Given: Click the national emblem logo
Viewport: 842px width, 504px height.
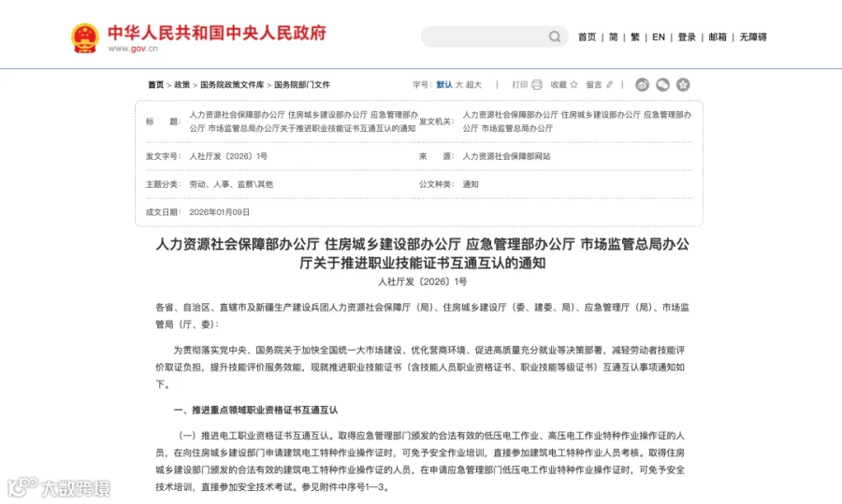Looking at the screenshot, I should [85, 37].
